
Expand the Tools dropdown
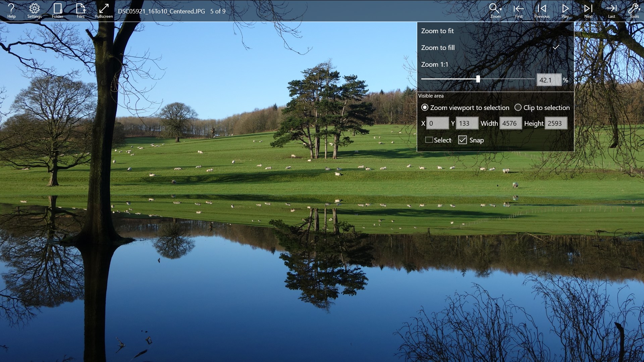click(x=634, y=11)
